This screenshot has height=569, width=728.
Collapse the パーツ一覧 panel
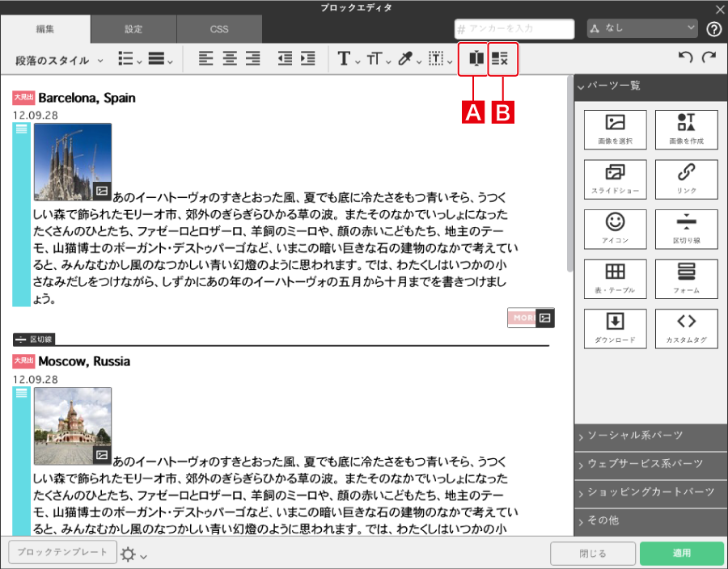pyautogui.click(x=651, y=86)
